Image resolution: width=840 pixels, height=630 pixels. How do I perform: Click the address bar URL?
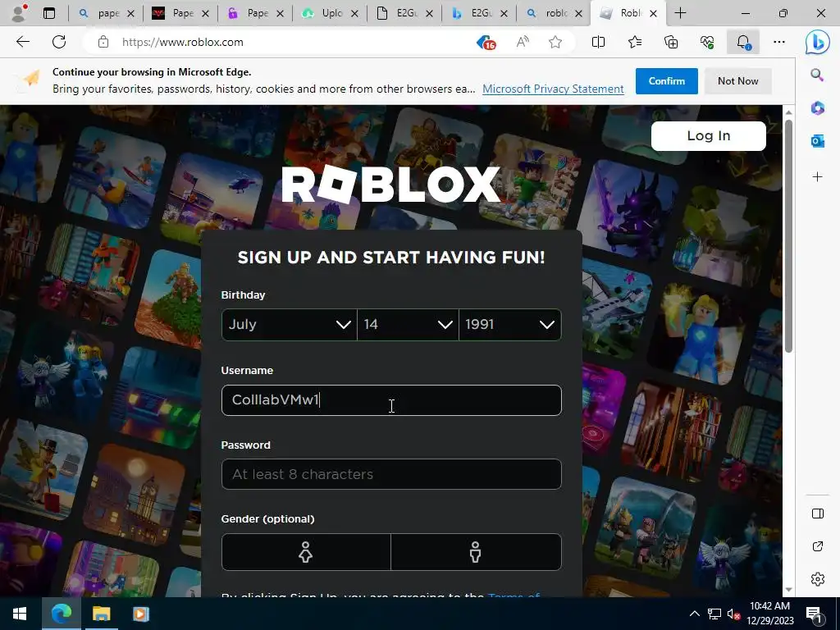(182, 43)
